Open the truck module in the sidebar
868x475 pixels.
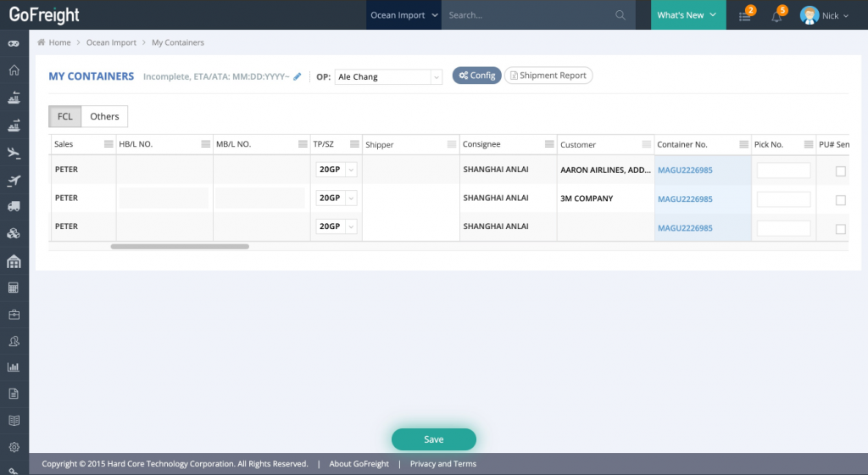14,206
